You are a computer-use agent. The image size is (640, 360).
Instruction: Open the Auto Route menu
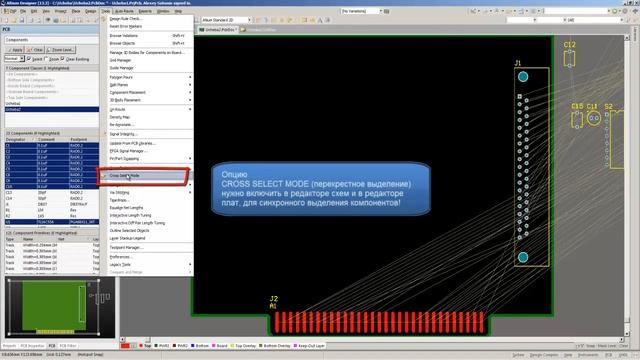click(124, 11)
